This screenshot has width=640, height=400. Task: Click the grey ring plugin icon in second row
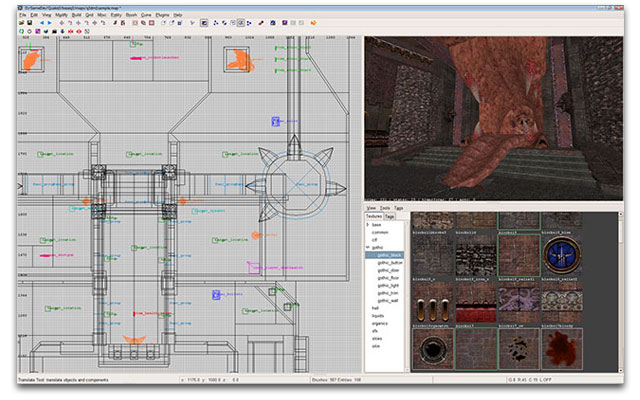click(29, 31)
